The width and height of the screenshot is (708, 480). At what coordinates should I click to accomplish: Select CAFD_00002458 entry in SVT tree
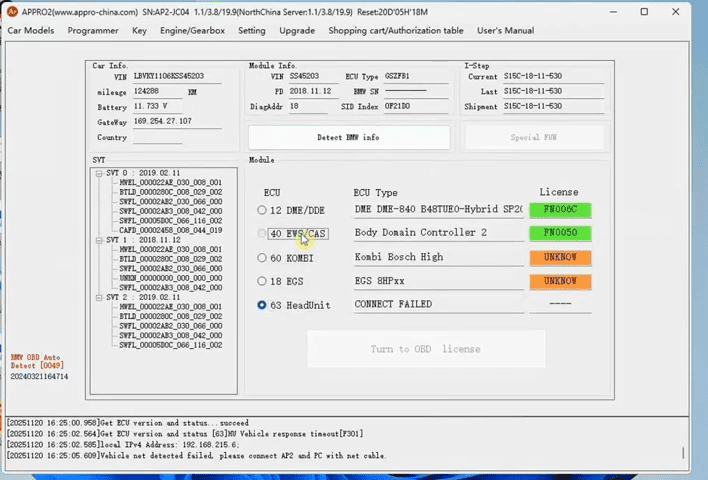tap(170, 230)
